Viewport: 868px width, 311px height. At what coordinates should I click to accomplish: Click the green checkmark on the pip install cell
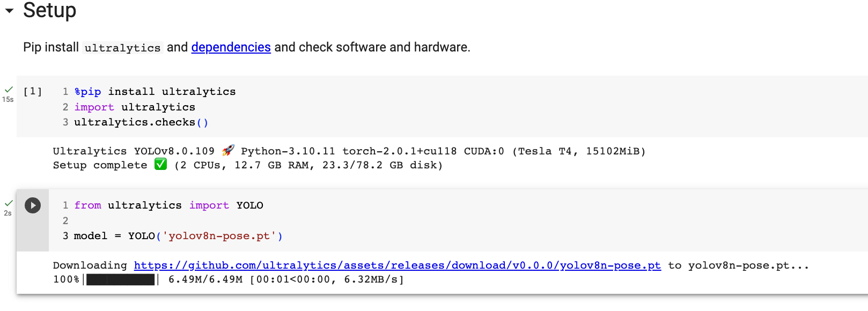click(x=9, y=89)
